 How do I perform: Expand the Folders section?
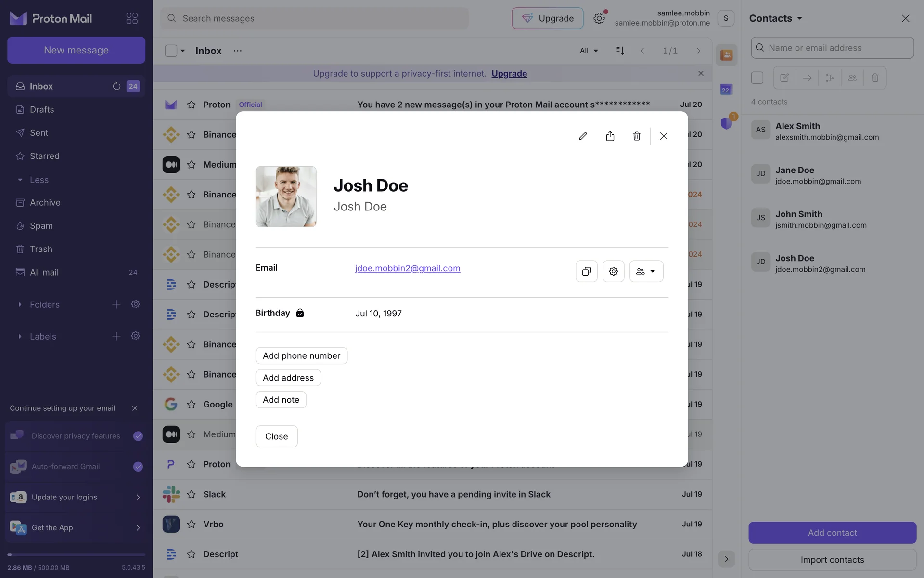[x=20, y=304]
